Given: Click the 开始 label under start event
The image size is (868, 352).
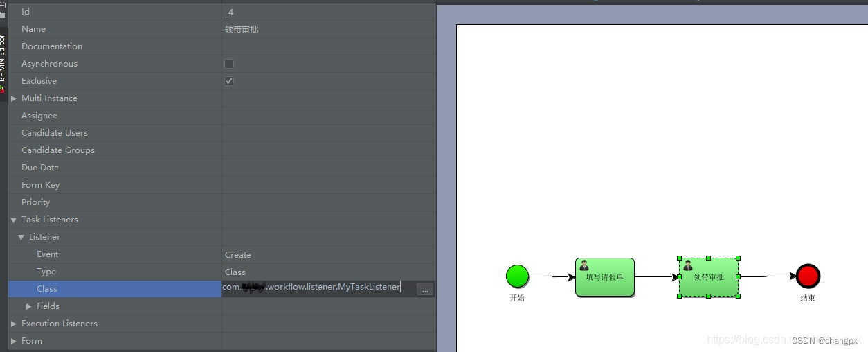Looking at the screenshot, I should (x=517, y=298).
